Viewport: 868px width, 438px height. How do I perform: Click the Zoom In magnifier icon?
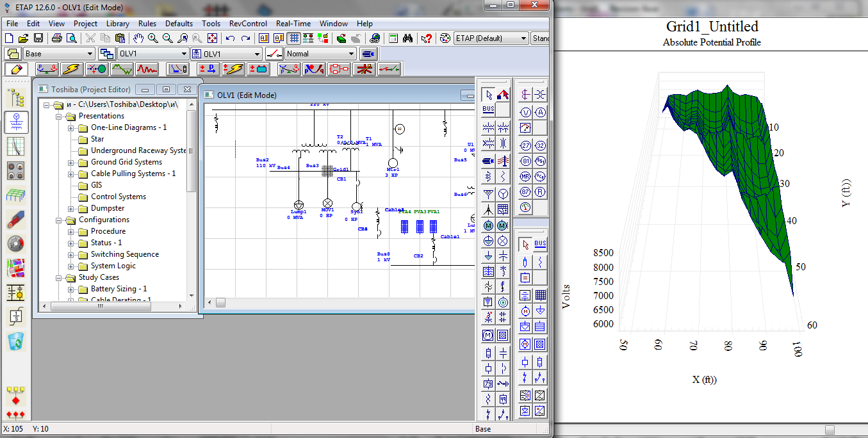[154, 38]
